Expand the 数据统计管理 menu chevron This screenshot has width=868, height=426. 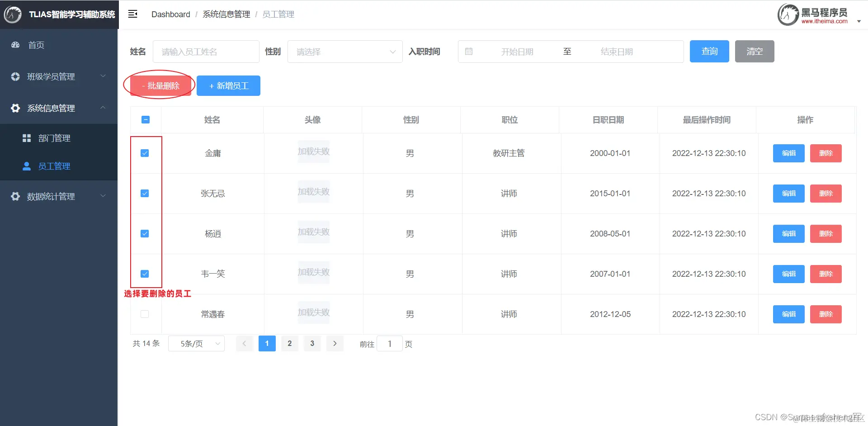pos(103,196)
